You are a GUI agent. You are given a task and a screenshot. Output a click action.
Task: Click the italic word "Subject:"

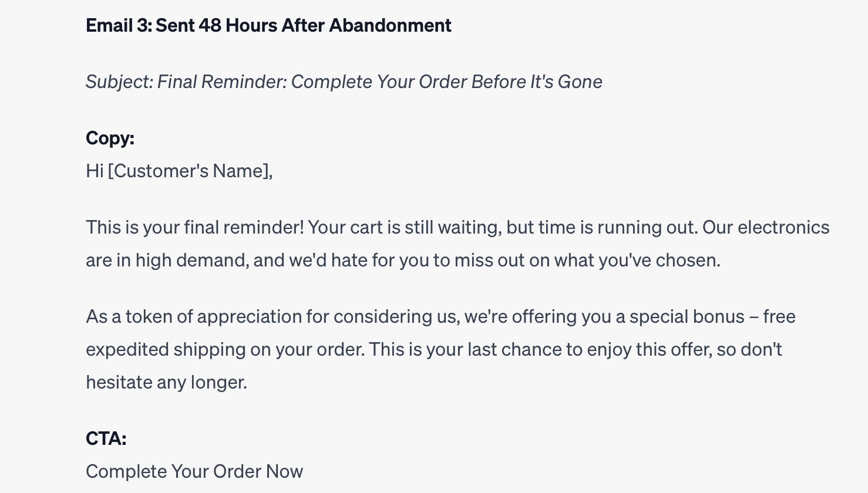pyautogui.click(x=119, y=82)
